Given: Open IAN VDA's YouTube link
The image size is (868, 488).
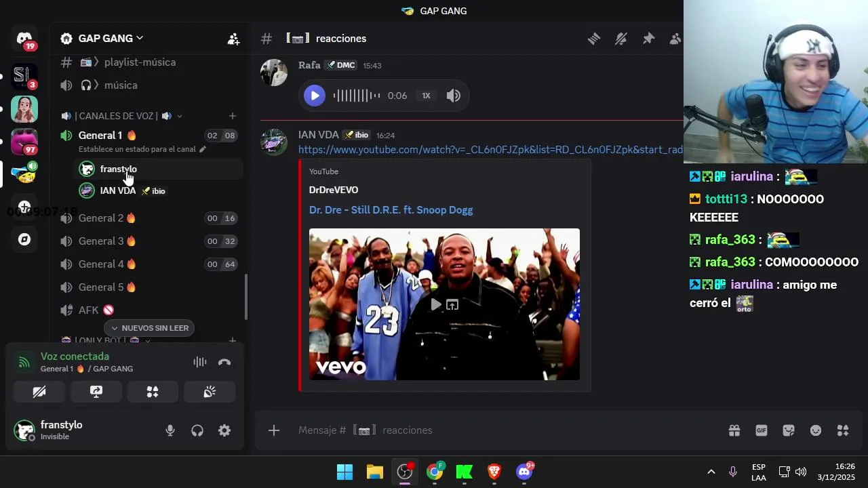Looking at the screenshot, I should coord(490,150).
